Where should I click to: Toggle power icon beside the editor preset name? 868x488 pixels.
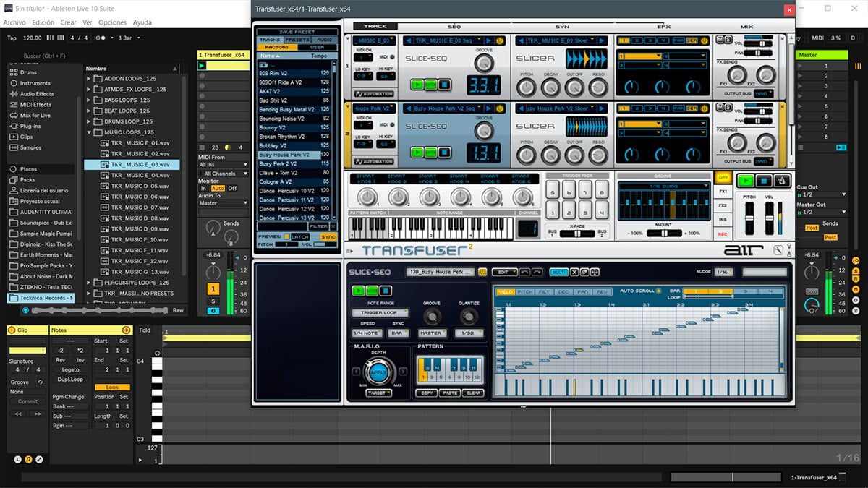482,272
